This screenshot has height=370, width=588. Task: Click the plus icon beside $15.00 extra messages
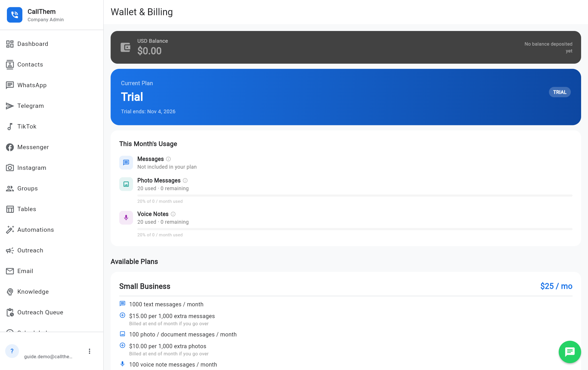point(122,315)
